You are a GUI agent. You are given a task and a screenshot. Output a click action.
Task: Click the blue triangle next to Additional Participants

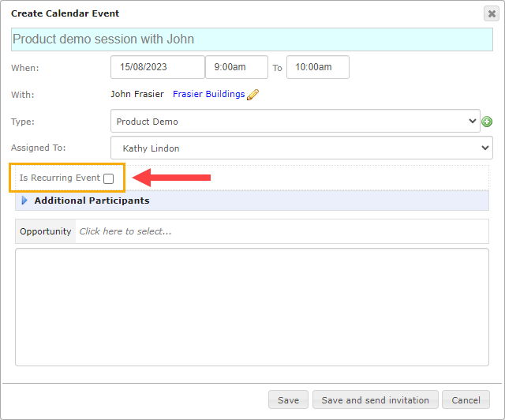pos(24,201)
